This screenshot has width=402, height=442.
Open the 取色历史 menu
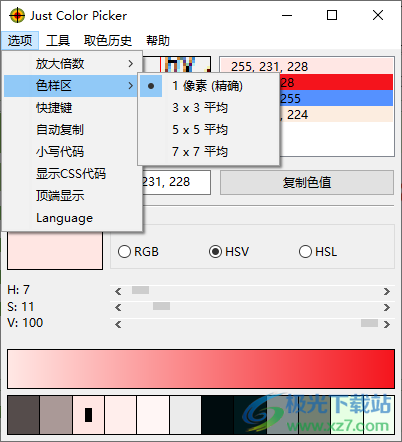[108, 41]
